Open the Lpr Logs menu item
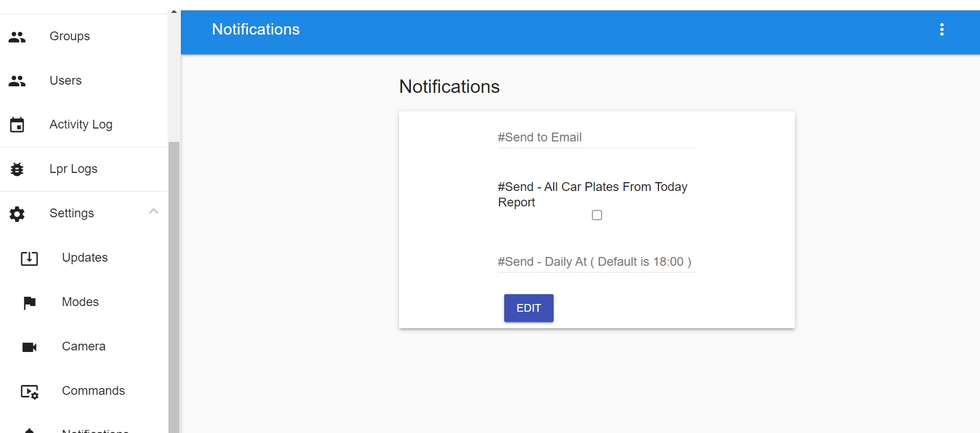Image resolution: width=980 pixels, height=433 pixels. (84, 169)
